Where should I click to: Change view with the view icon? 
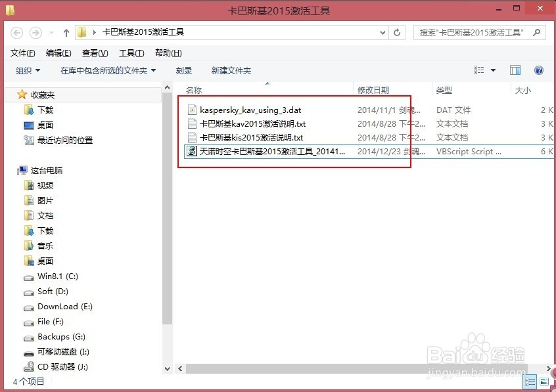pos(478,70)
